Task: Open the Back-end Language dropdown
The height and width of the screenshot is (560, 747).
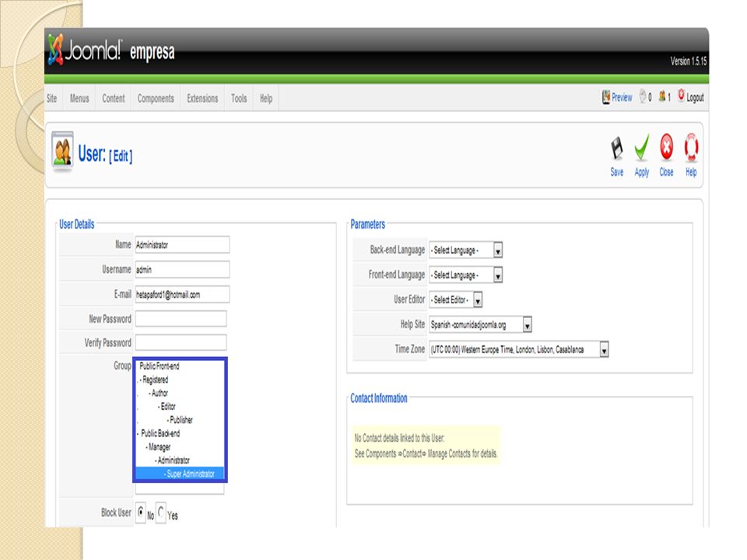Action: [465, 250]
